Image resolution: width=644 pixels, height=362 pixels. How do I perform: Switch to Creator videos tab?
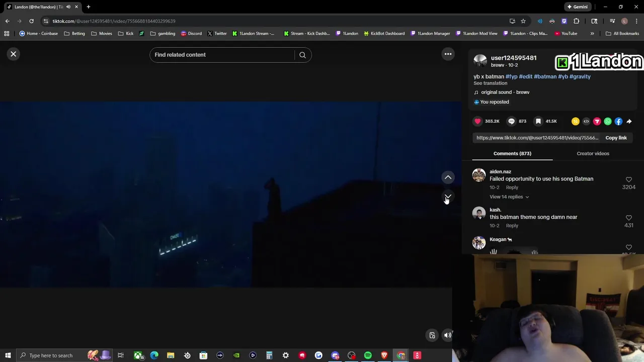(x=593, y=153)
